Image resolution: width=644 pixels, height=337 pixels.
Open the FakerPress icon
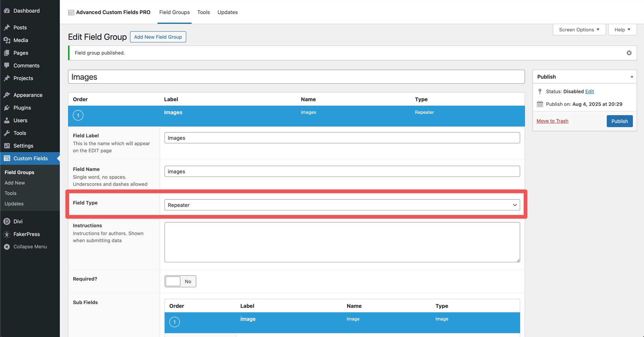7,234
